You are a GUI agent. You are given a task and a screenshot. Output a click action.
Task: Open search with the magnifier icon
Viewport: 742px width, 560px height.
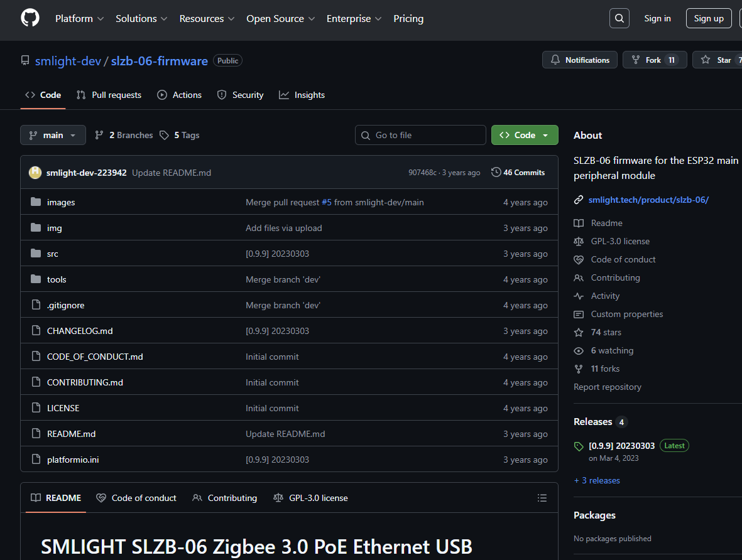click(x=619, y=18)
